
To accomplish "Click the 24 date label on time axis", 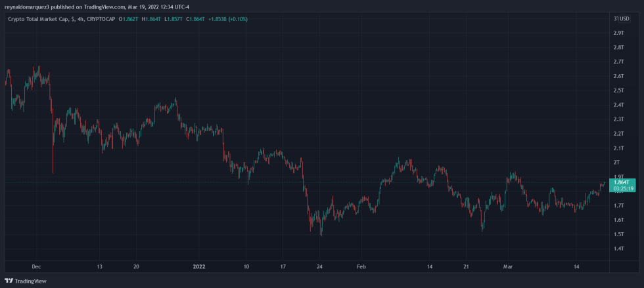I will tap(320, 266).
